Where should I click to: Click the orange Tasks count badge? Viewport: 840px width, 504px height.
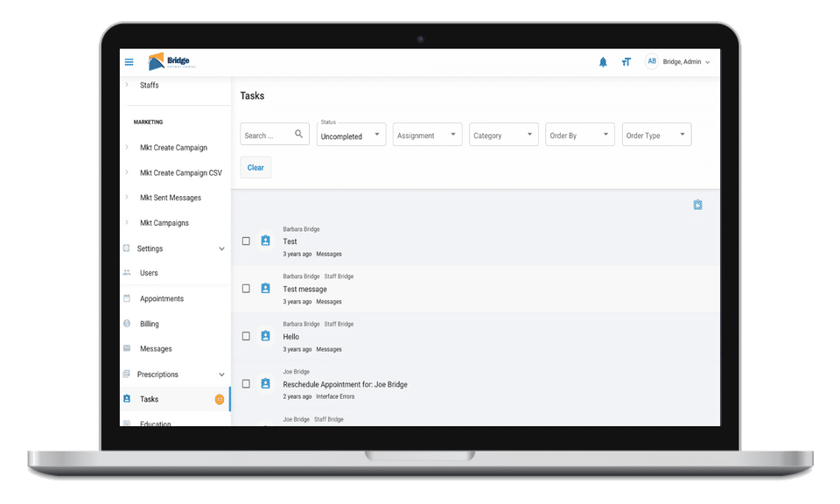point(219,399)
